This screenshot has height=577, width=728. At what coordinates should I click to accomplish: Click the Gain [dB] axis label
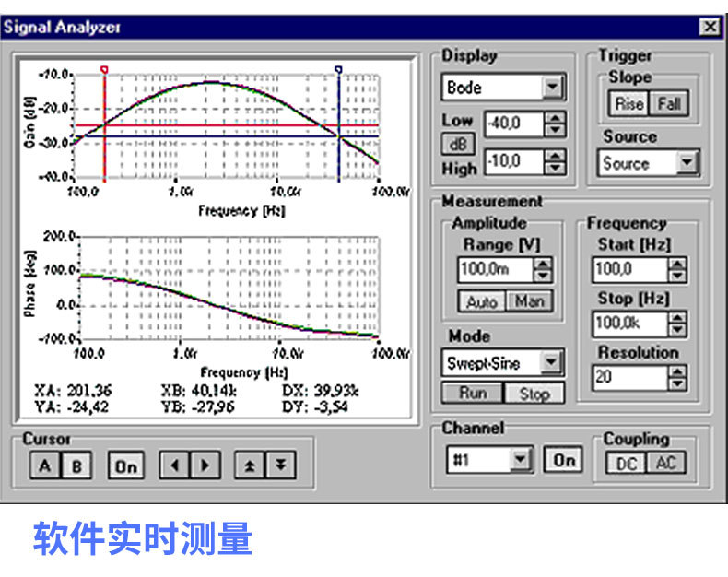[x=29, y=123]
